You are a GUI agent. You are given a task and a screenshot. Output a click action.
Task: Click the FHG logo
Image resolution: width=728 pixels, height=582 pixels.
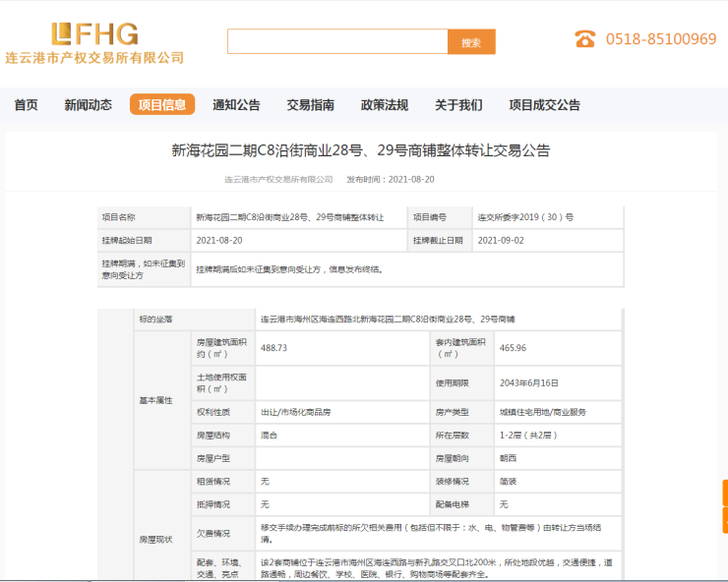(94, 33)
